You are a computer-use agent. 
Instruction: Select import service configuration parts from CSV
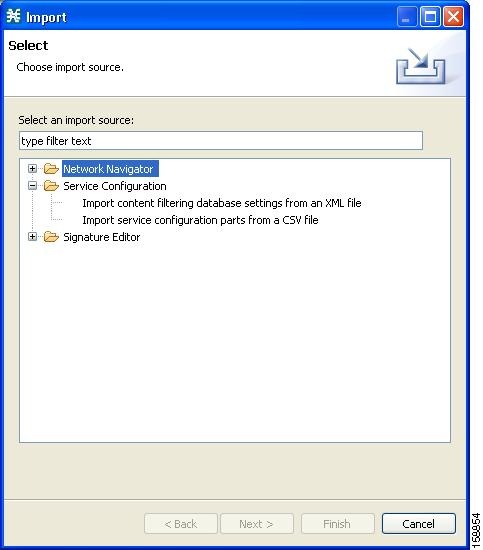tap(200, 220)
